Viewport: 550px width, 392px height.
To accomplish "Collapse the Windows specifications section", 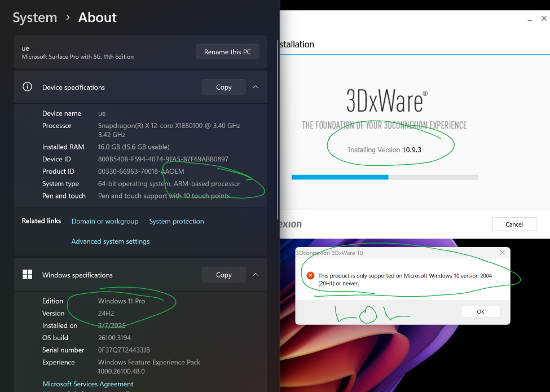I will (x=256, y=275).
